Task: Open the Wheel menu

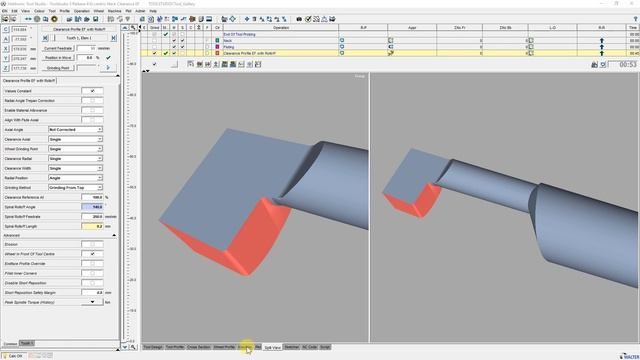Action: point(99,11)
